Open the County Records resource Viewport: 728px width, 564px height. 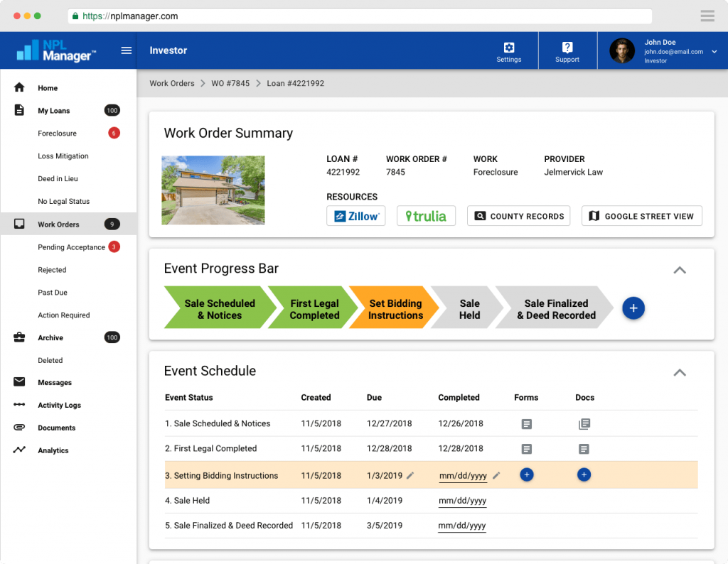tap(518, 216)
